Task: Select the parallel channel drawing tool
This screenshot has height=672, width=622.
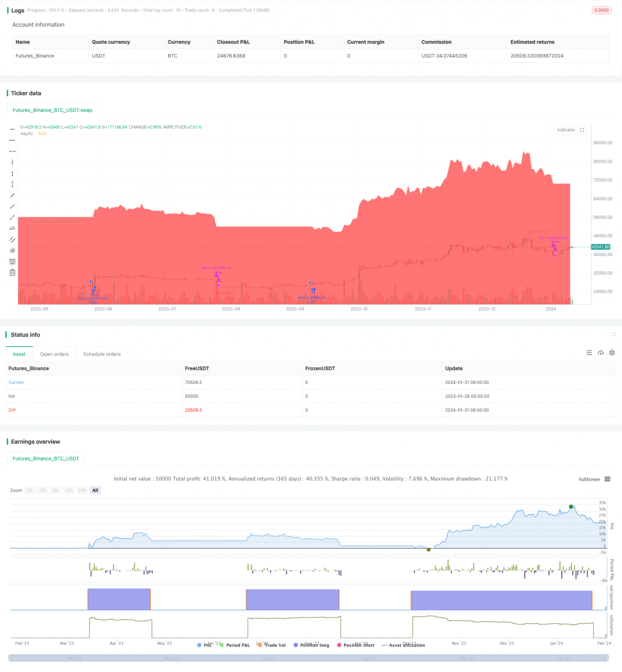Action: point(12,239)
